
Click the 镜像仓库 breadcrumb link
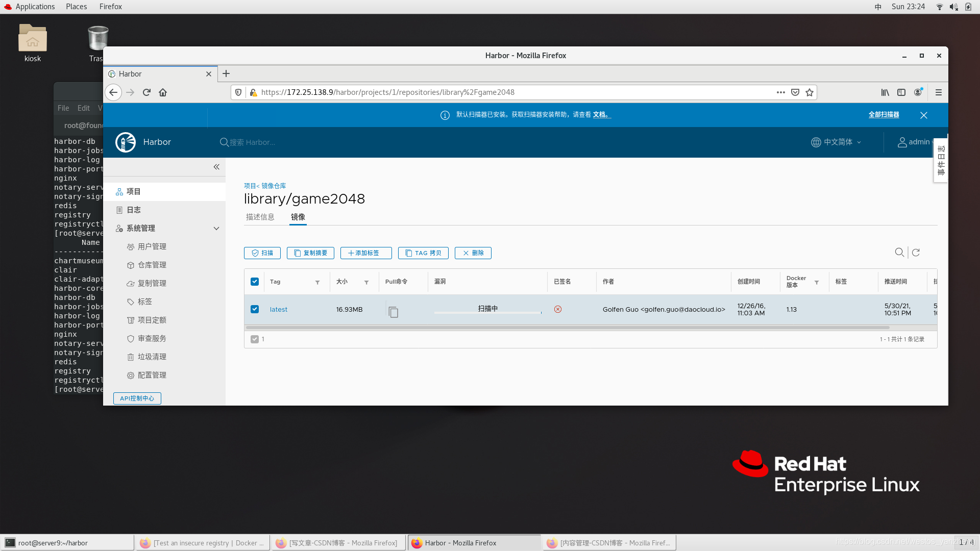[x=274, y=186]
